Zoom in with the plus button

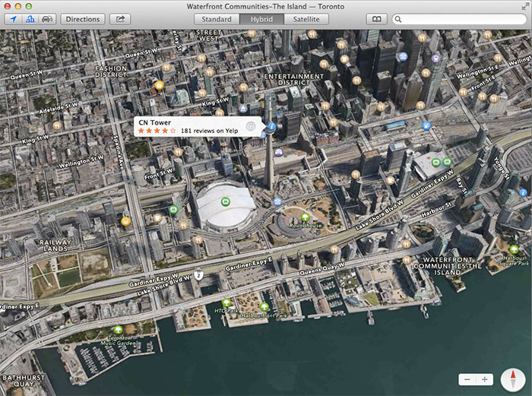[x=486, y=379]
